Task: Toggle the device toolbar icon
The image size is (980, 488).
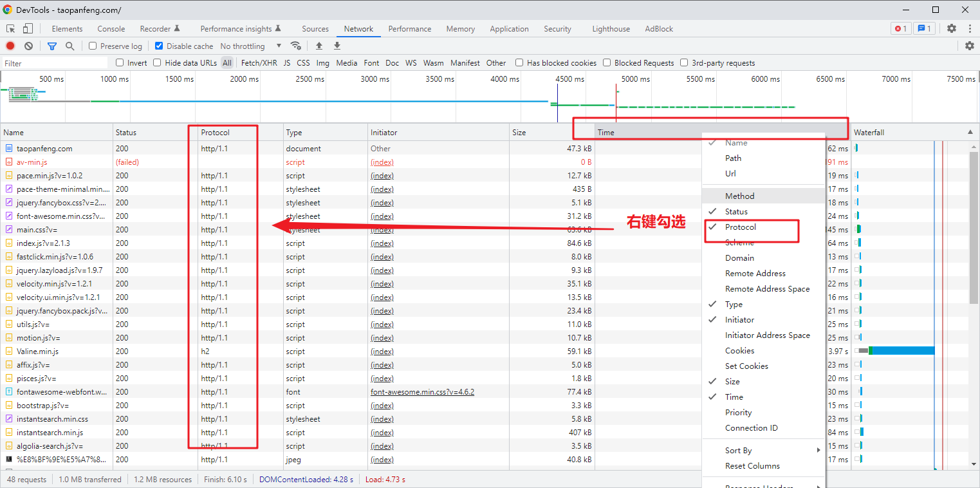Action: pos(28,28)
